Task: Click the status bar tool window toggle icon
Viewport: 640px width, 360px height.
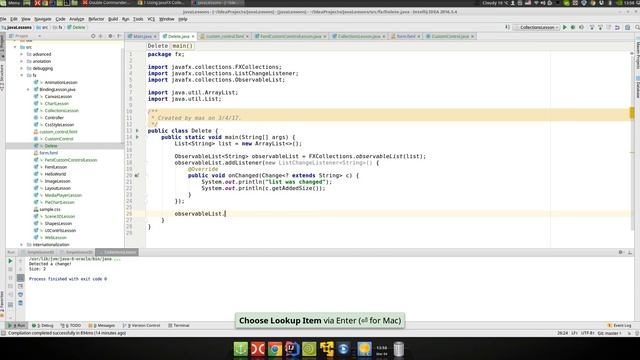Action: point(3,333)
